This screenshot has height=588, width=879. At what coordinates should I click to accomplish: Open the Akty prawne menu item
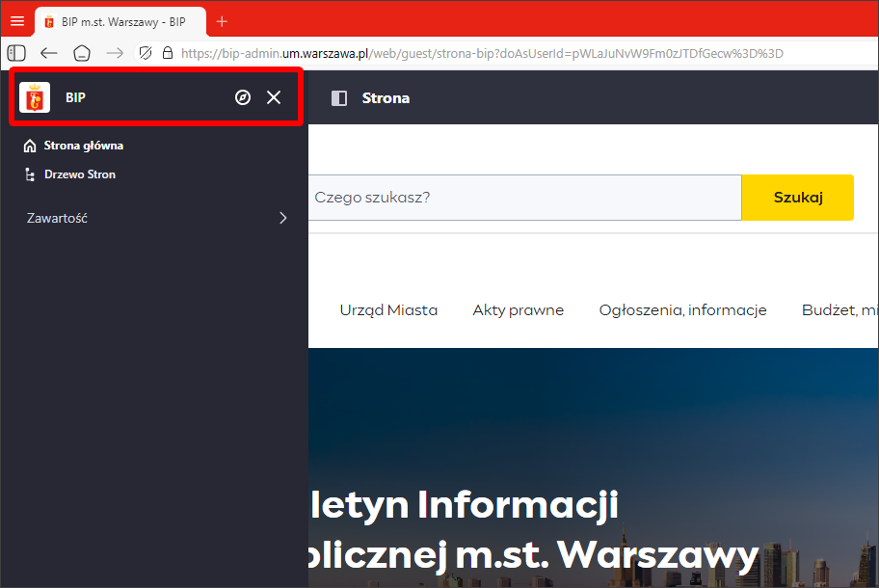coord(518,310)
